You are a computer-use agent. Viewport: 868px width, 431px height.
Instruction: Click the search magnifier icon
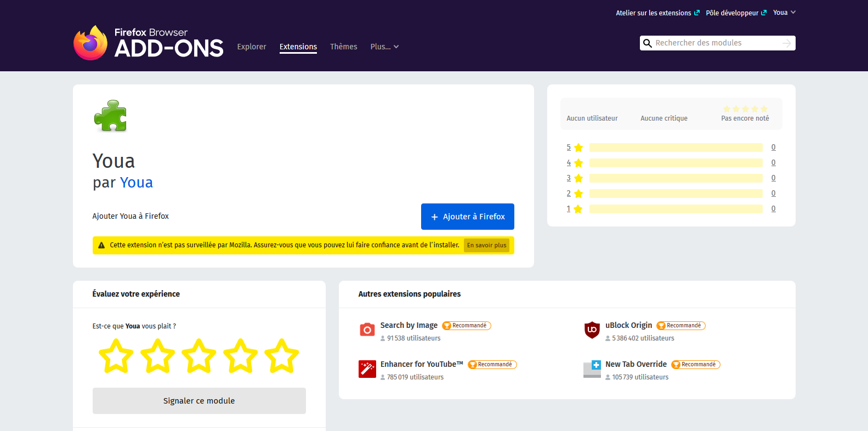(647, 43)
